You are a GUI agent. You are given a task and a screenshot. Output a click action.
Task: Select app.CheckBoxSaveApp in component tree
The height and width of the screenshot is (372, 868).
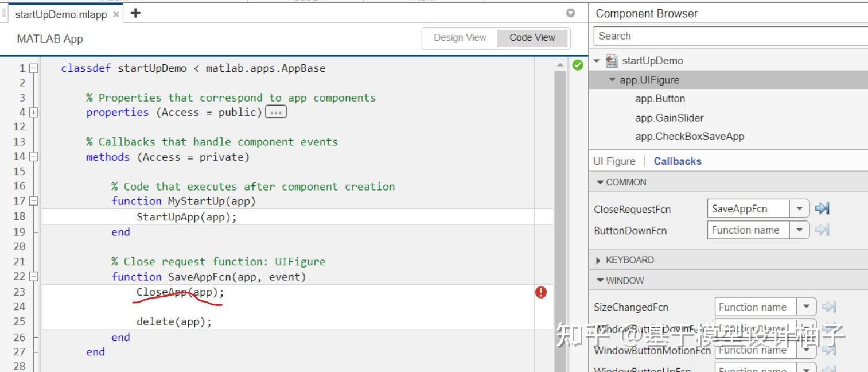click(689, 137)
